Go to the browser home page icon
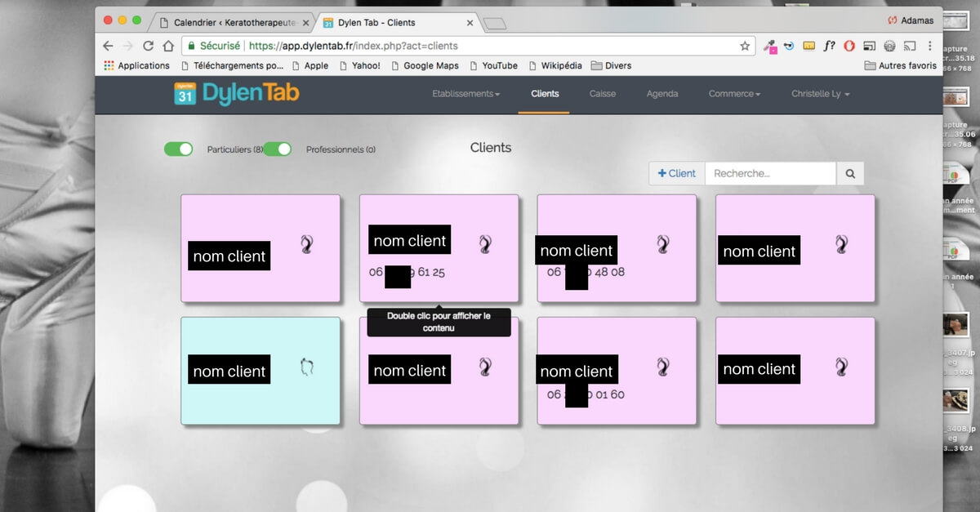 [167, 47]
